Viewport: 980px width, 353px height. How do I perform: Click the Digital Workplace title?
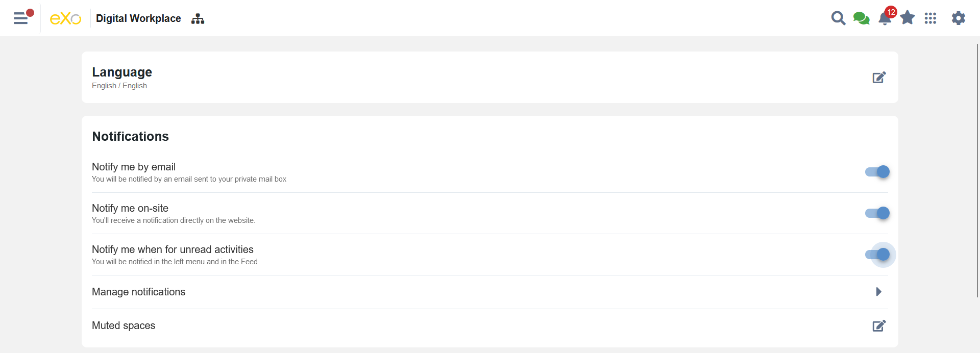coord(138,19)
